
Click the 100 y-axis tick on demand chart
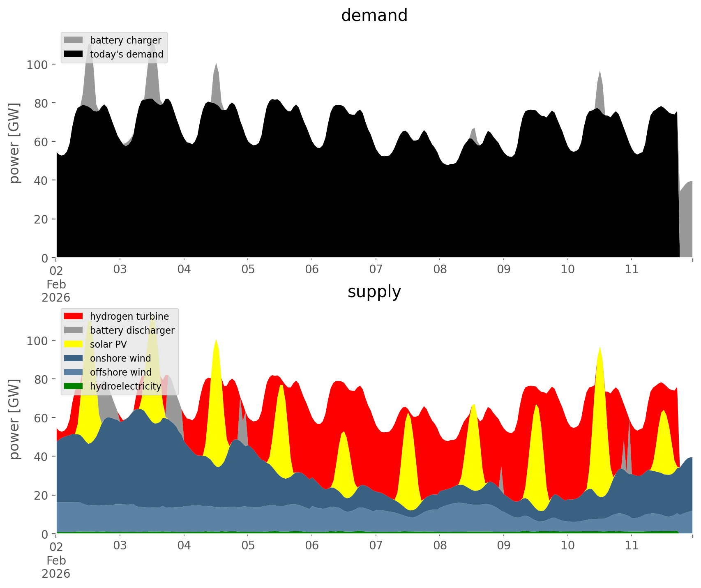(37, 65)
